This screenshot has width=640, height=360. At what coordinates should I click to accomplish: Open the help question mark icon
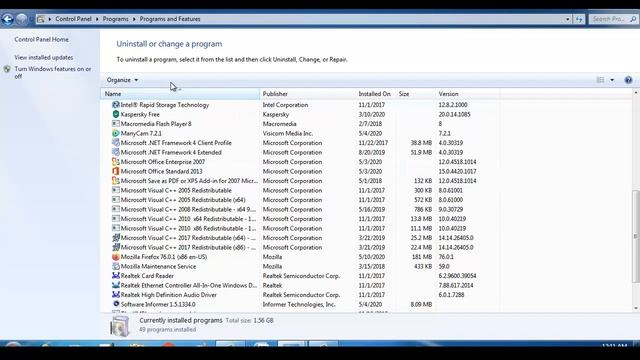tap(628, 80)
